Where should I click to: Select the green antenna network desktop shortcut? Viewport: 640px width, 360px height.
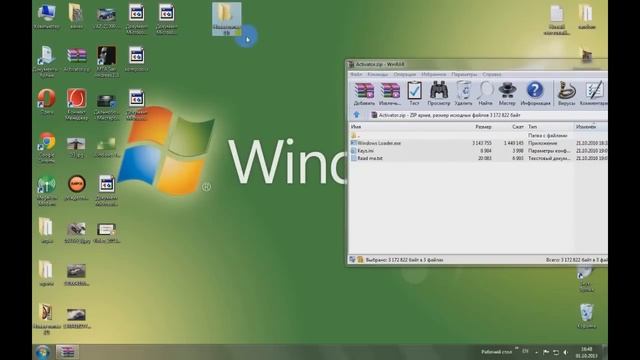point(47,191)
